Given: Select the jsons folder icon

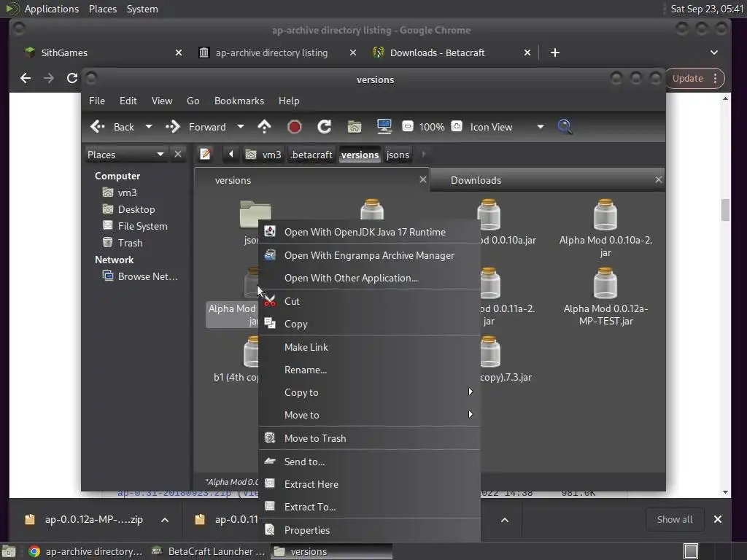Looking at the screenshot, I should pos(255,213).
